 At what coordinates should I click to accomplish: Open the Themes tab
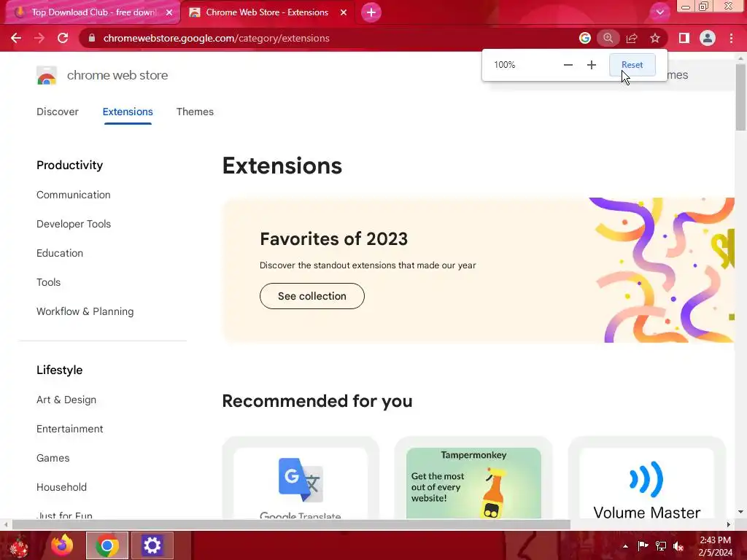pyautogui.click(x=195, y=112)
